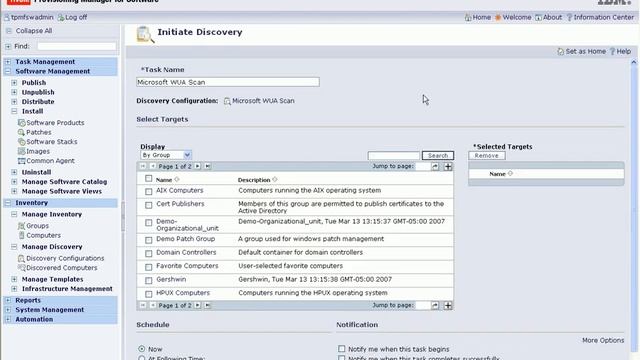Check the Gershwin checkbox

(x=149, y=280)
